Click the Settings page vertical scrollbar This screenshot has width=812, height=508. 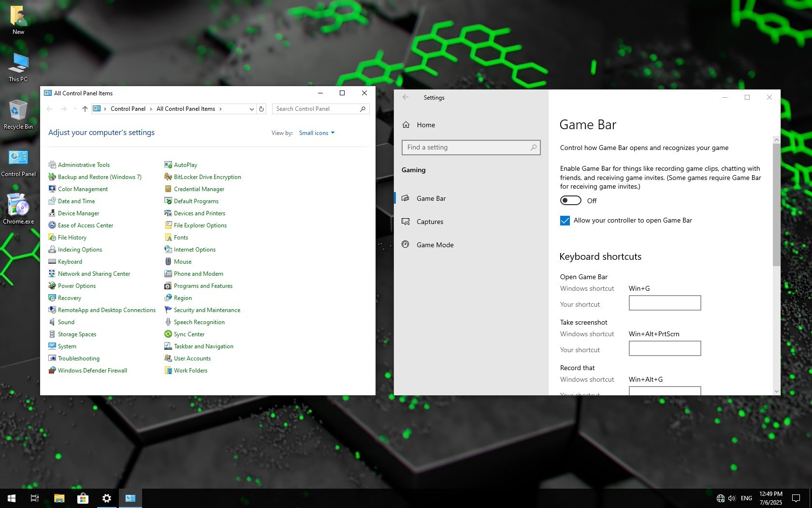(776, 203)
